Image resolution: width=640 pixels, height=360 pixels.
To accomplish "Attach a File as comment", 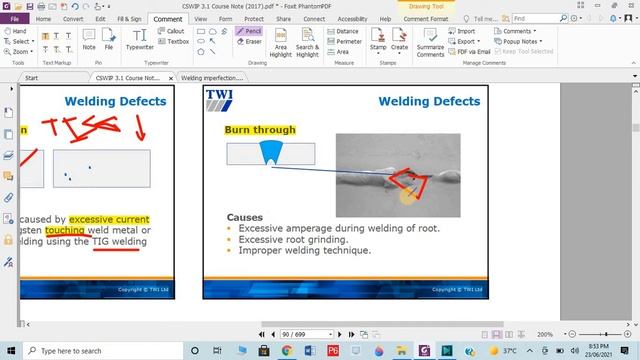I will [109, 39].
